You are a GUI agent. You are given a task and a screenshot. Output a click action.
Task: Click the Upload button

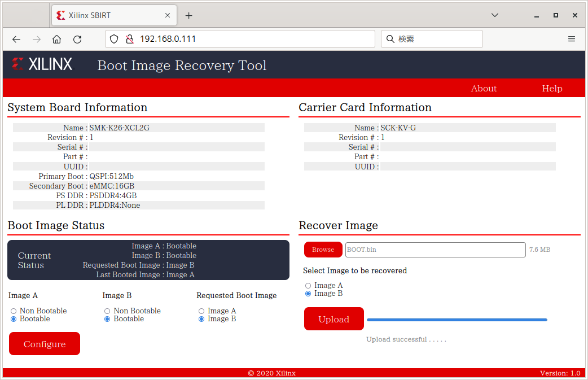334,319
